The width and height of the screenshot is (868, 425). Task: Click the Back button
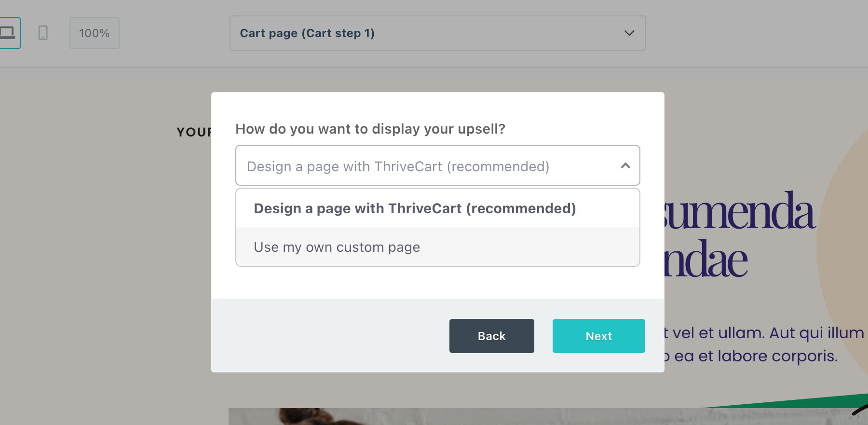pyautogui.click(x=491, y=336)
